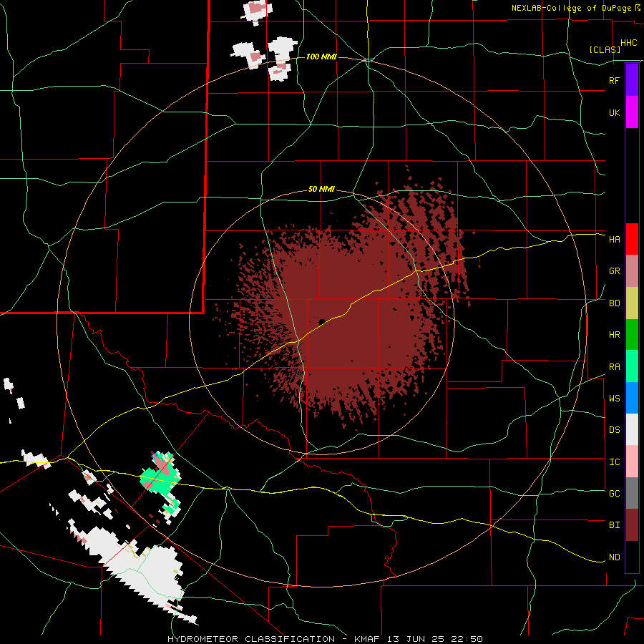Image resolution: width=644 pixels, height=644 pixels.
Task: Click the HYDROMETEOR CLASSIFICATION title text
Action: click(251, 639)
